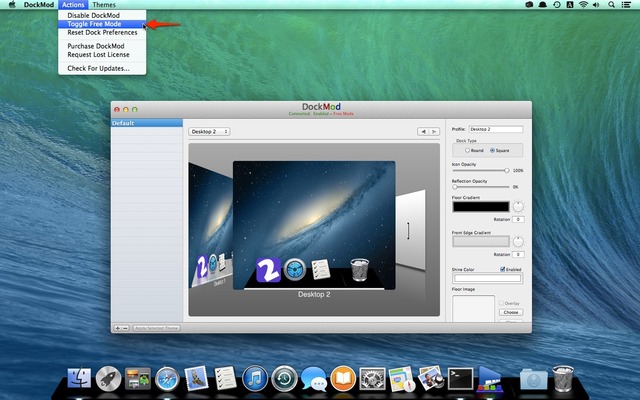Open Terminal from the Dock

coord(460,379)
